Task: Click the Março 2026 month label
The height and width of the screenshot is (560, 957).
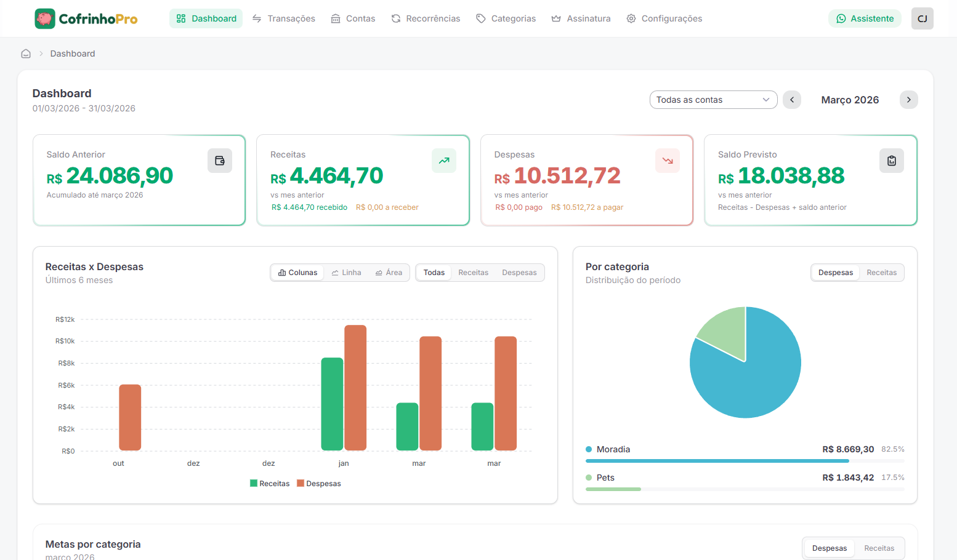Action: (x=850, y=100)
